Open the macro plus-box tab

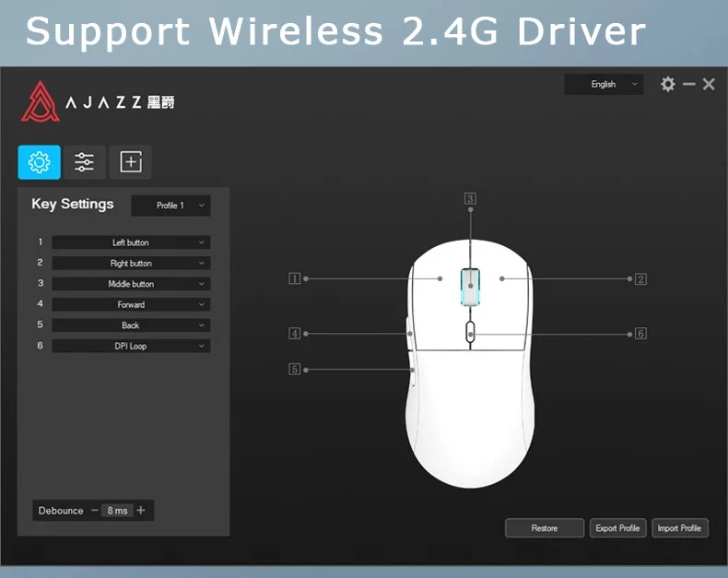coord(131,162)
